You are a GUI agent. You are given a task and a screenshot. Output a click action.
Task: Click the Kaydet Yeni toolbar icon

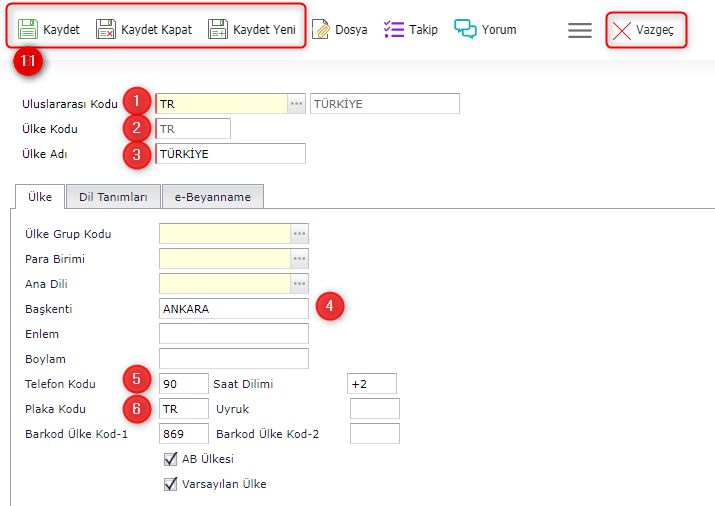(x=218, y=29)
